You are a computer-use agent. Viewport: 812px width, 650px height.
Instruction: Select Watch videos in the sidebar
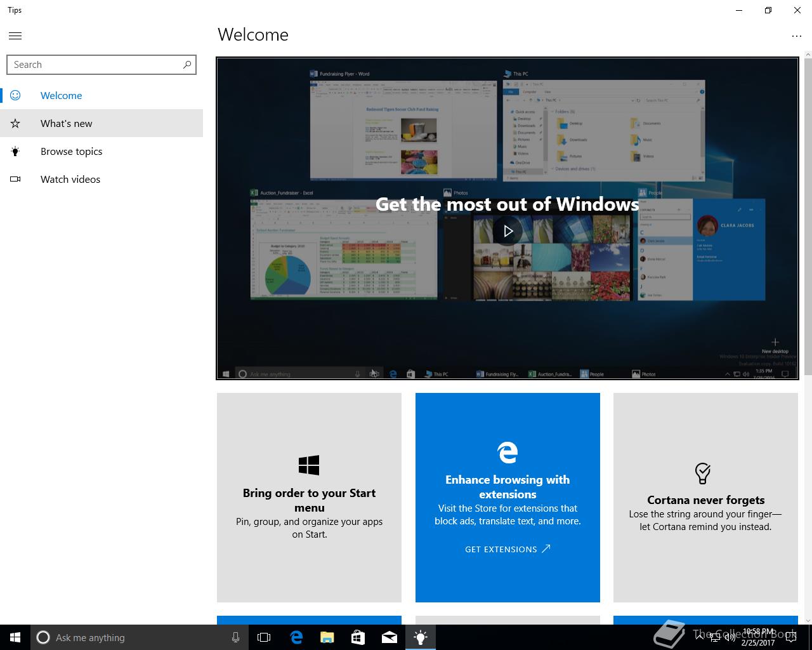[x=101, y=179]
